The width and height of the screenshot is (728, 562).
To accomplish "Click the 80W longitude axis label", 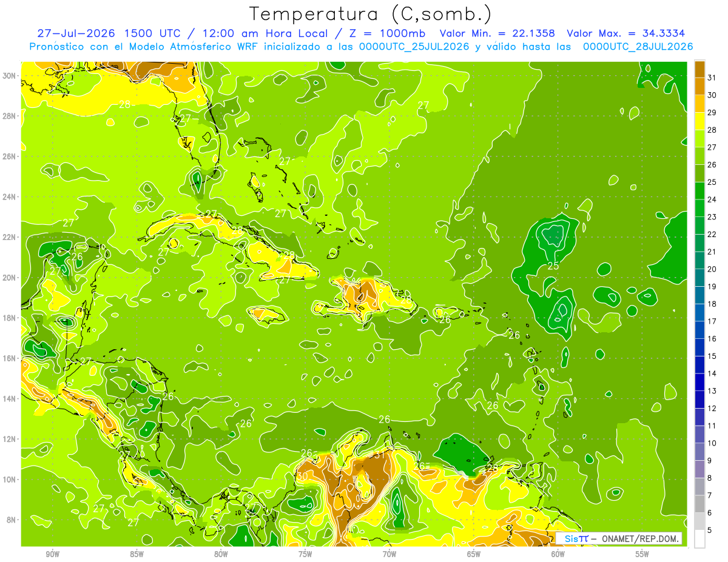I will click(221, 554).
